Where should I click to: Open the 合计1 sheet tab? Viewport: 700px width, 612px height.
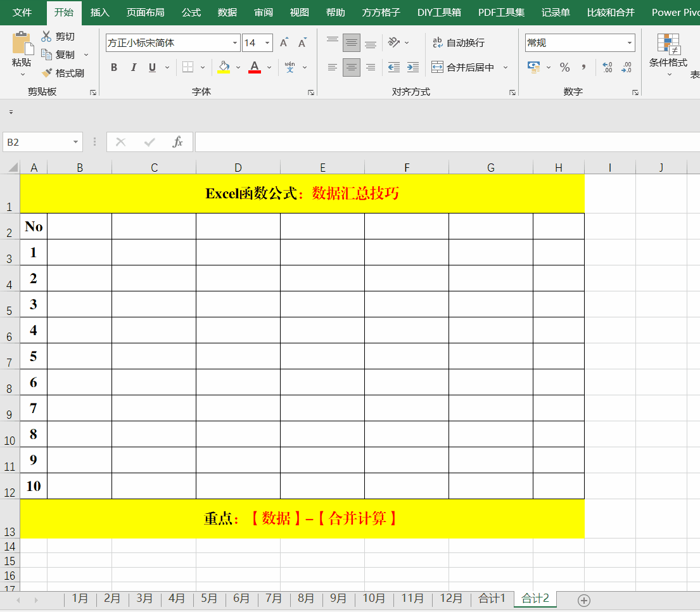[492, 599]
